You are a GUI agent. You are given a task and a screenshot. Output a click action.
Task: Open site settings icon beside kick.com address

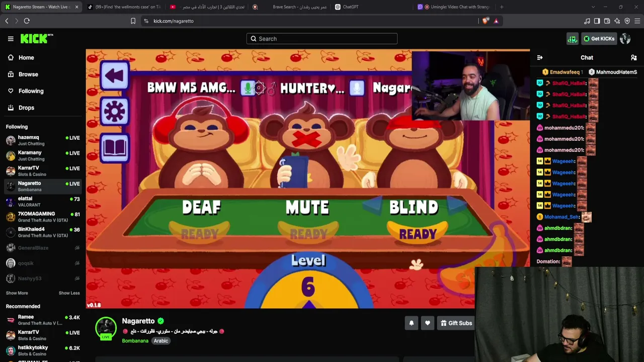pyautogui.click(x=146, y=21)
